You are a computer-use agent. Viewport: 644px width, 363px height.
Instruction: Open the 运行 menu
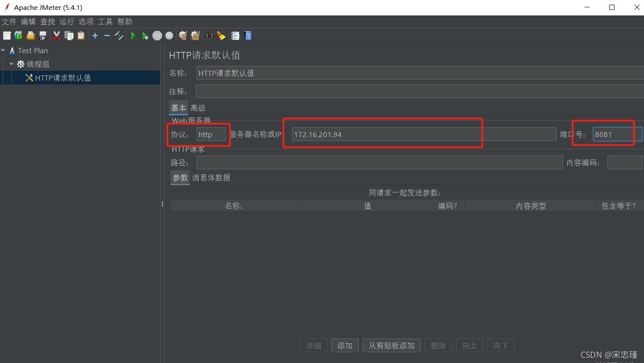[x=67, y=21]
